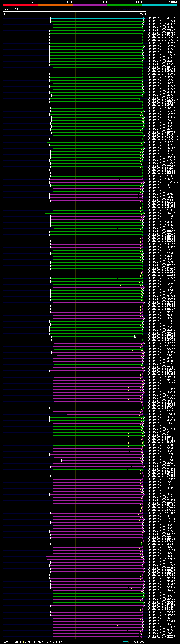This screenshot has width=180, height=644.
Task: Click UniRef100_B4FXX8 label
Action: 161,631
